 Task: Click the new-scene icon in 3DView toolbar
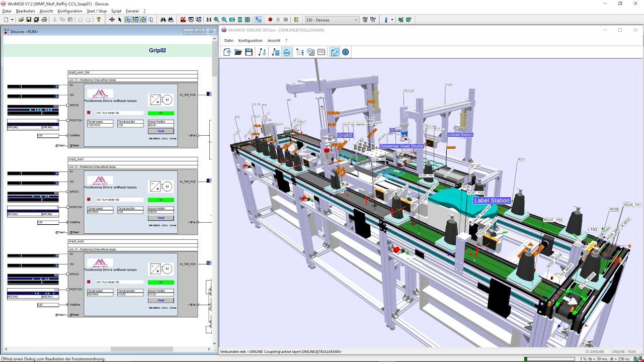pyautogui.click(x=227, y=52)
